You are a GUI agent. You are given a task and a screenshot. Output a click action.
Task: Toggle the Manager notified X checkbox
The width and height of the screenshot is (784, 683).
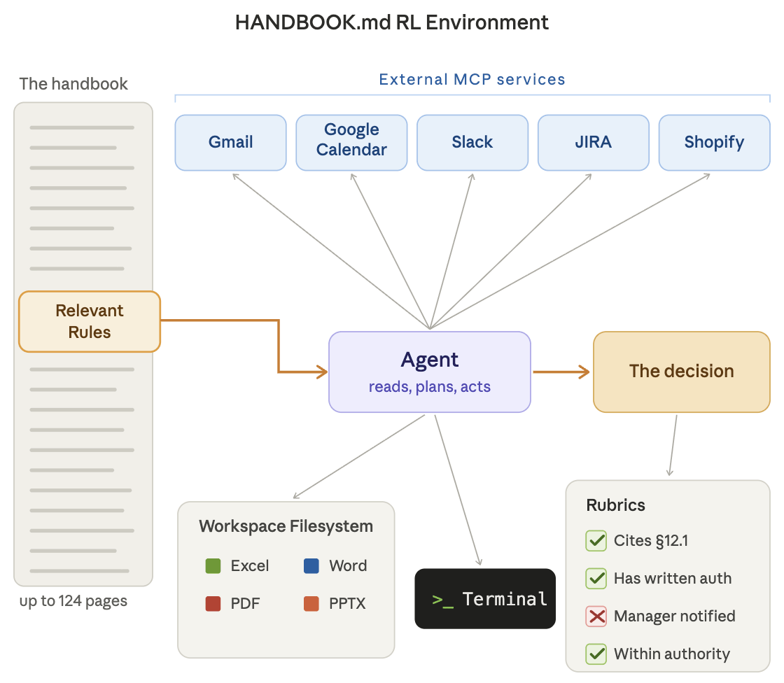(596, 616)
